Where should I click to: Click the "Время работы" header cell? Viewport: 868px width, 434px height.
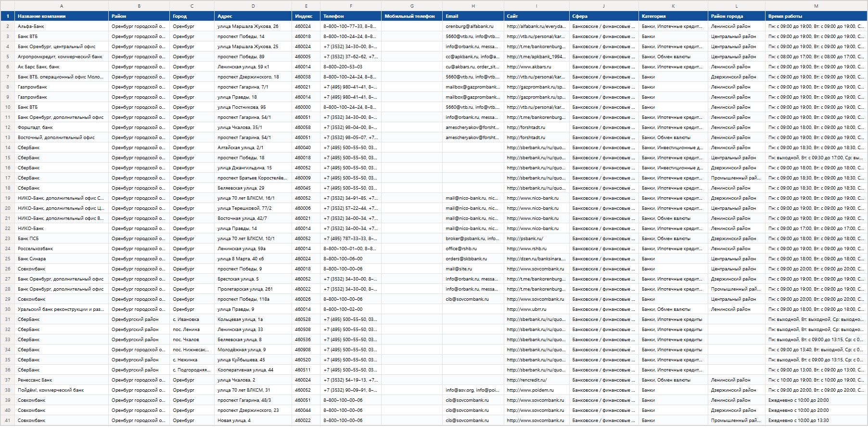[816, 16]
